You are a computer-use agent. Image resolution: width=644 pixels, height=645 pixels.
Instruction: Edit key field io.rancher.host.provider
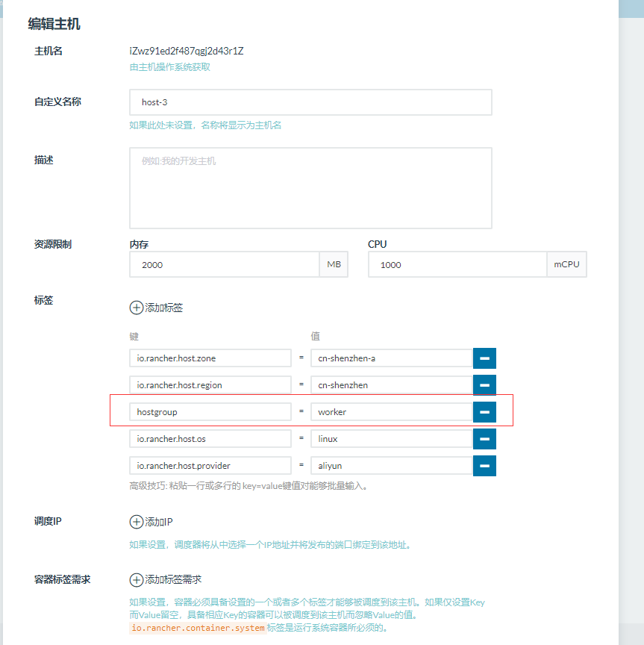[x=210, y=466]
